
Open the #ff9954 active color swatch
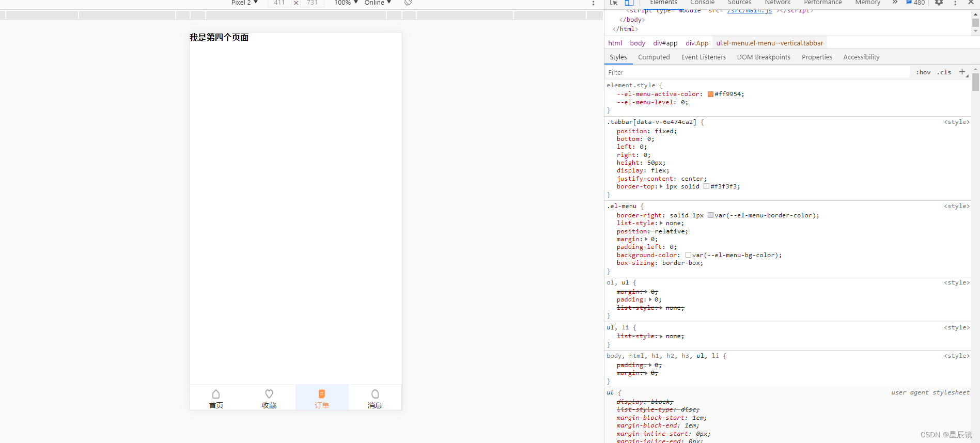click(710, 94)
